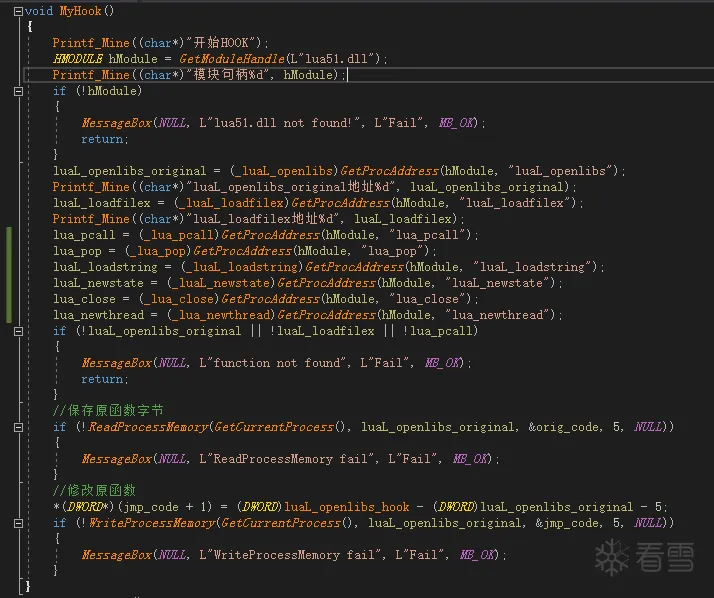The height and width of the screenshot is (598, 714).
Task: Click the first return statement
Action: [104, 139]
